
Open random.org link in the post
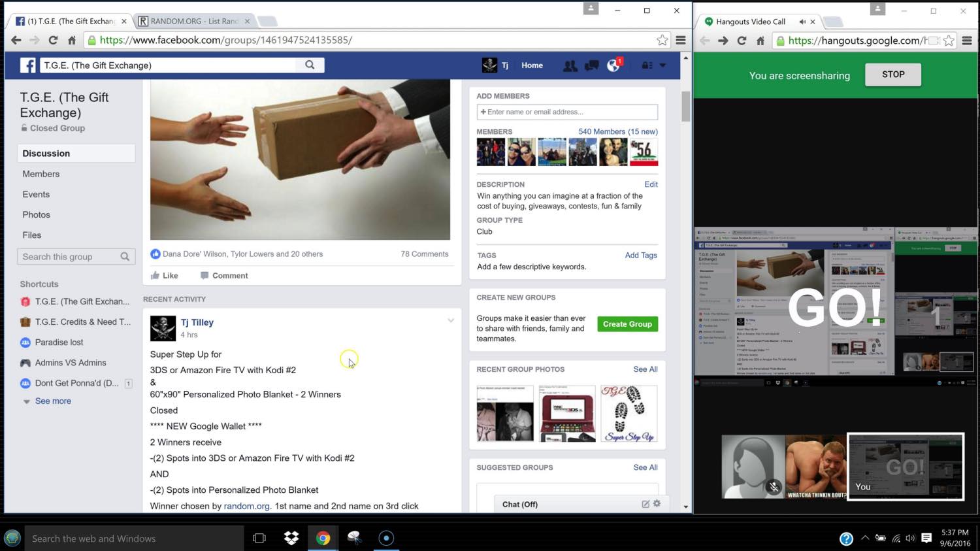(x=246, y=506)
